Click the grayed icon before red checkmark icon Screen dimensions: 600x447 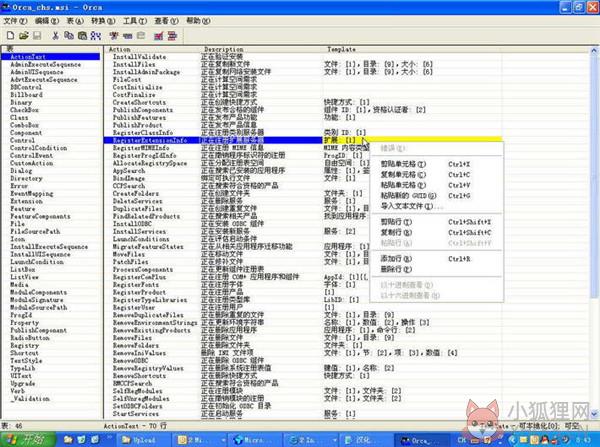click(x=141, y=36)
